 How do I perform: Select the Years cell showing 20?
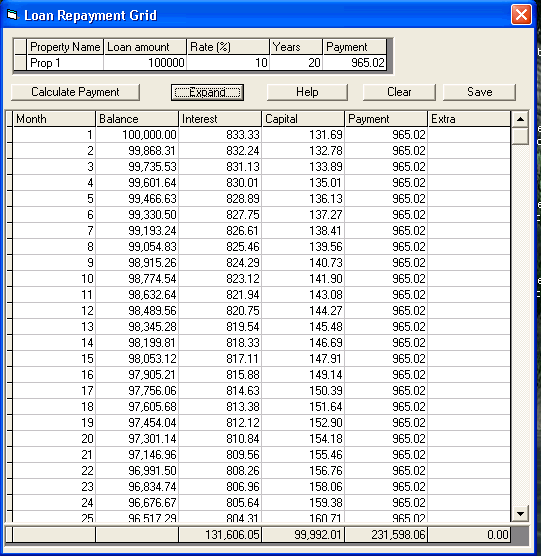(296, 63)
